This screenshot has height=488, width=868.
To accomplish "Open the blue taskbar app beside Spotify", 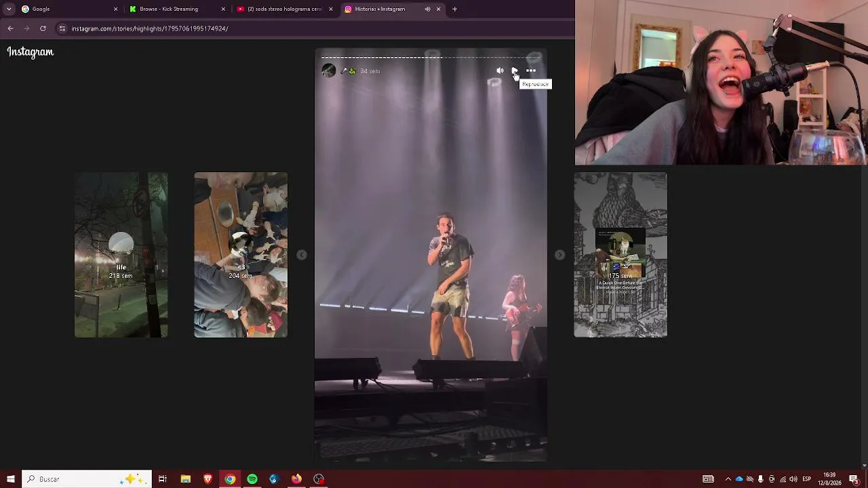I will click(274, 479).
